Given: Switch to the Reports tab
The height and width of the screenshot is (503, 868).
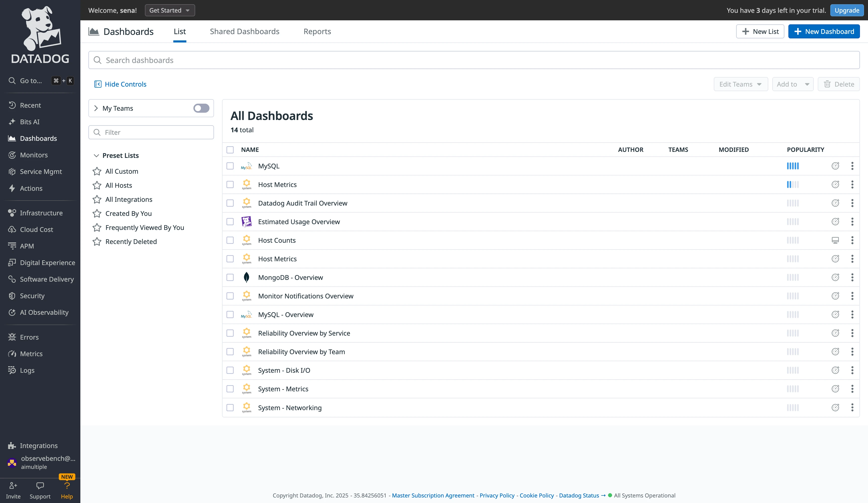Looking at the screenshot, I should click(317, 31).
